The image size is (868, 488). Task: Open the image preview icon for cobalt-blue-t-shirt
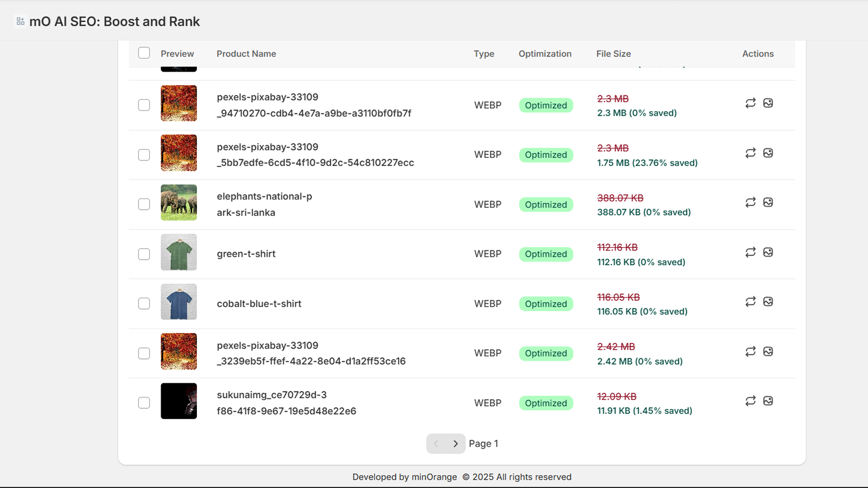pyautogui.click(x=768, y=301)
